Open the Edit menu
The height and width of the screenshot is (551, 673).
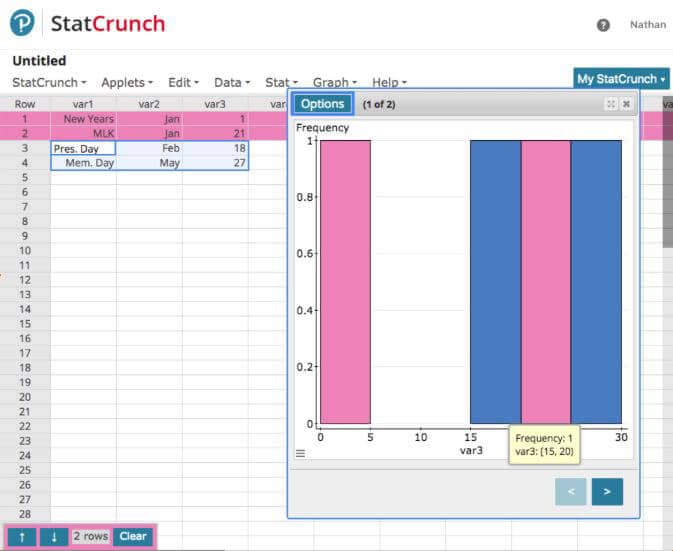tap(183, 82)
